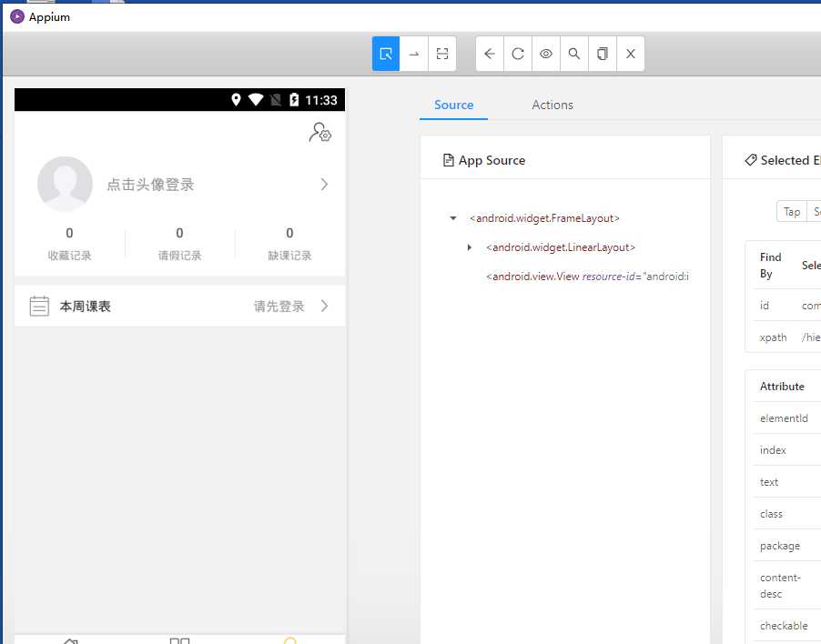The height and width of the screenshot is (644, 821).
Task: Click the Selected Element tag icon
Action: (750, 160)
